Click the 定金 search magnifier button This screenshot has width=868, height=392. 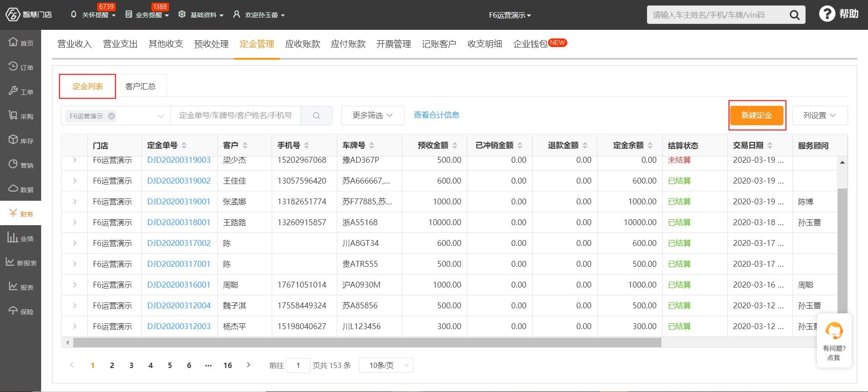coord(316,116)
